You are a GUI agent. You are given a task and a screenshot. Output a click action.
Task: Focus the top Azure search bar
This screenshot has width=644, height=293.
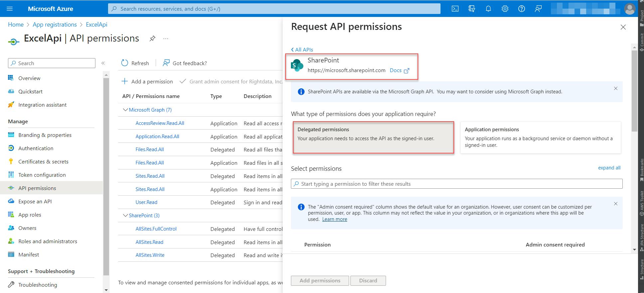274,9
